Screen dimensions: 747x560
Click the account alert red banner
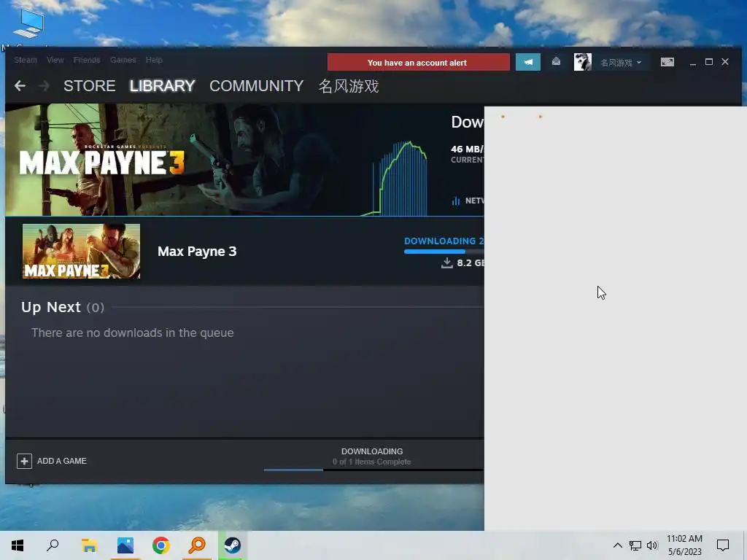point(418,63)
